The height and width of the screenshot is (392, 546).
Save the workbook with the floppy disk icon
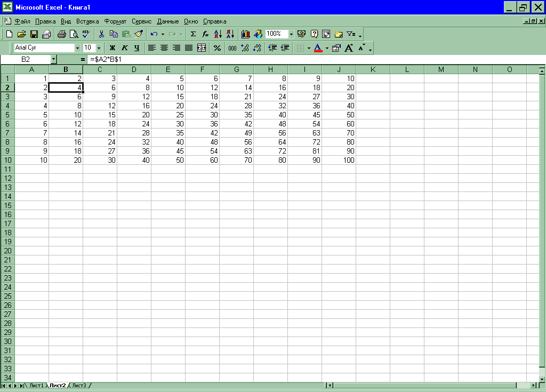(x=34, y=34)
